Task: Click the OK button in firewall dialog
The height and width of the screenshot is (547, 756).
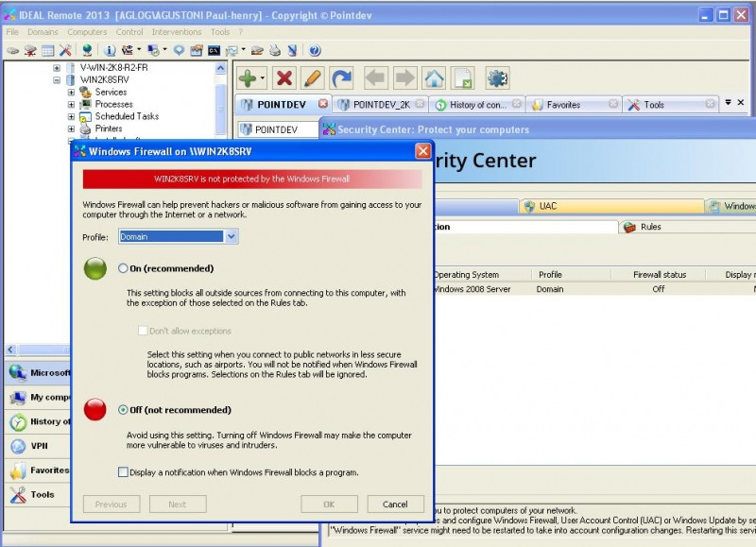Action: tap(329, 504)
